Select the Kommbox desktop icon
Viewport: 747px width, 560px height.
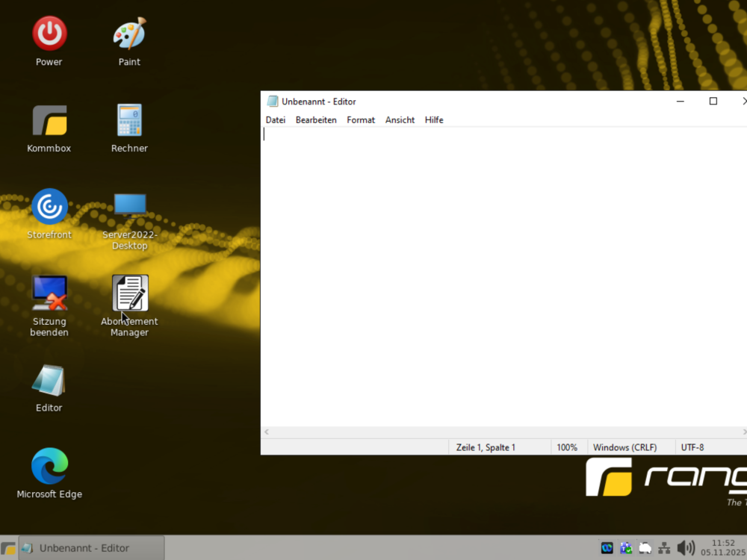pyautogui.click(x=49, y=121)
